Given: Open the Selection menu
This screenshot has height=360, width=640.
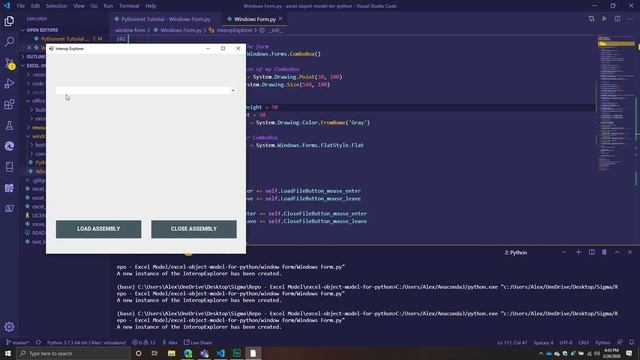Looking at the screenshot, I should [x=56, y=6].
